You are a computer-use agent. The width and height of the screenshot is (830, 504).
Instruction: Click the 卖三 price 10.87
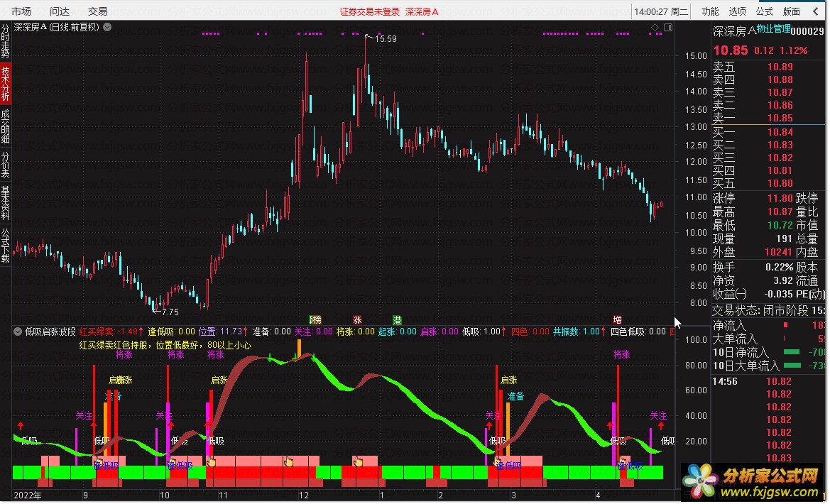click(780, 92)
